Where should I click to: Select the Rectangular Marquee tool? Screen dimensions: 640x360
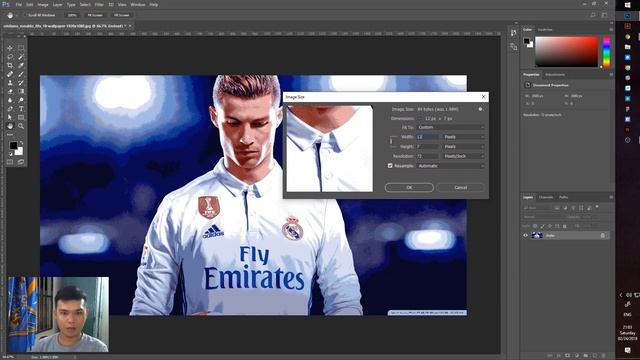[21, 48]
